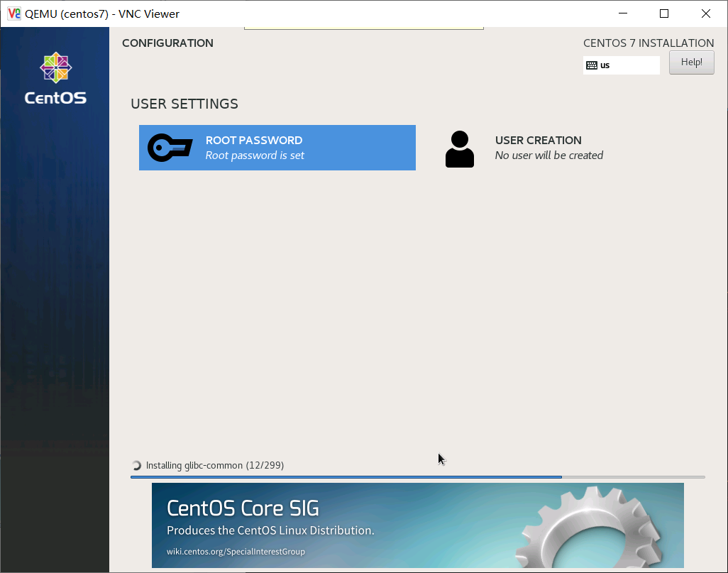Click the User Creation person icon

pos(460,148)
